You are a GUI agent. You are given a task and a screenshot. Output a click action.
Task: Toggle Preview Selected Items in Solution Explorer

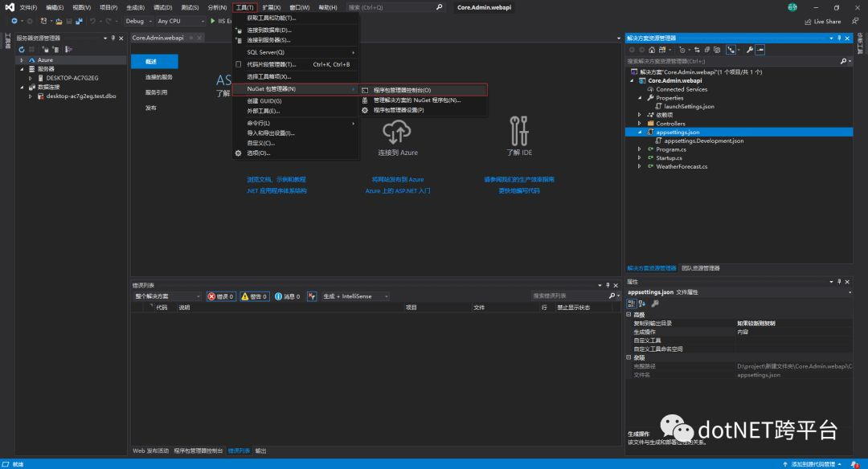coord(760,50)
